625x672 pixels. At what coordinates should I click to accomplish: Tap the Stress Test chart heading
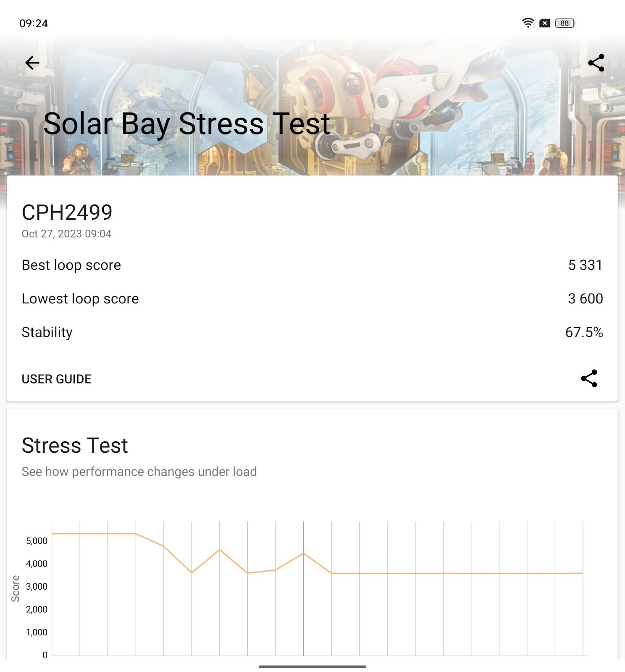click(x=75, y=445)
